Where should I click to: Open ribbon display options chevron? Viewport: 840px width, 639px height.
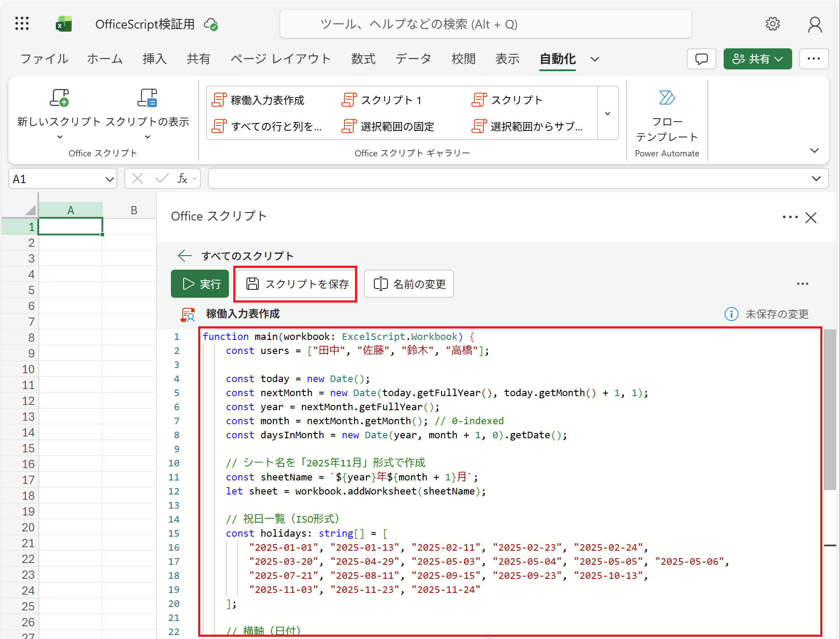pyautogui.click(x=814, y=151)
